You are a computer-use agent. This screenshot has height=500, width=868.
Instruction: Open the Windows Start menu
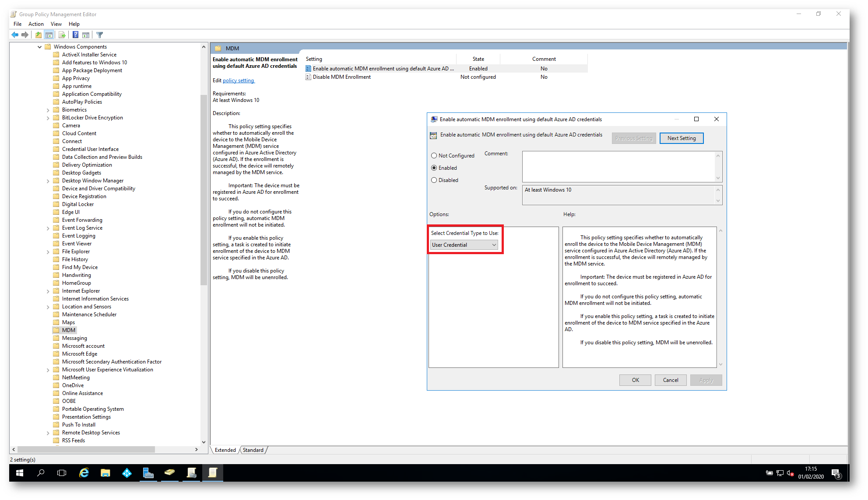(20, 473)
